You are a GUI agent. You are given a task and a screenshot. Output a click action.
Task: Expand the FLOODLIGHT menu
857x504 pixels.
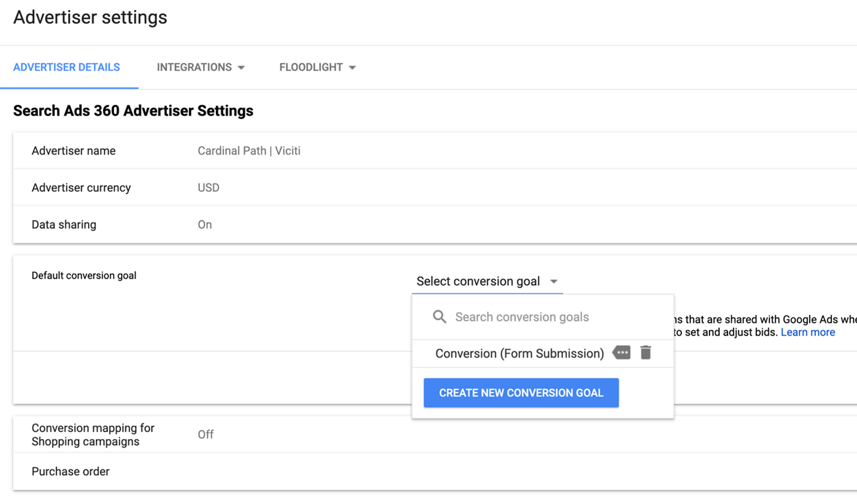pyautogui.click(x=316, y=67)
